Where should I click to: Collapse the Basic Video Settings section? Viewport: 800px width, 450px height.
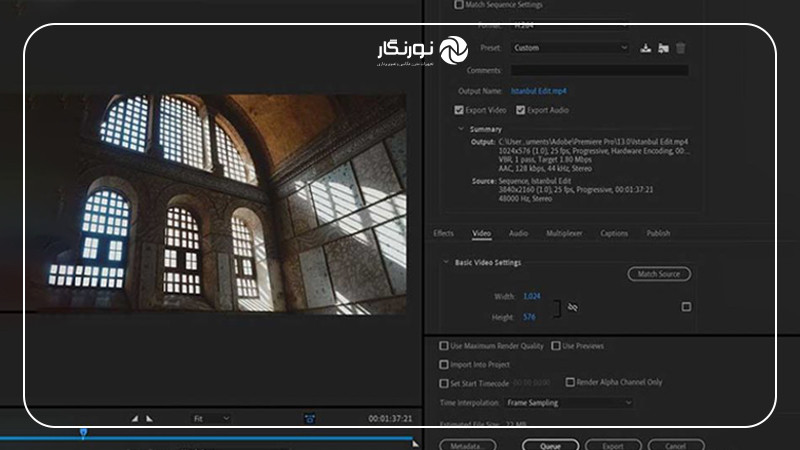click(x=446, y=263)
